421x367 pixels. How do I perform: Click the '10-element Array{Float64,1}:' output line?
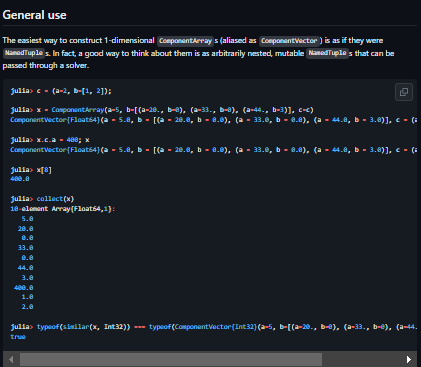tap(63, 209)
